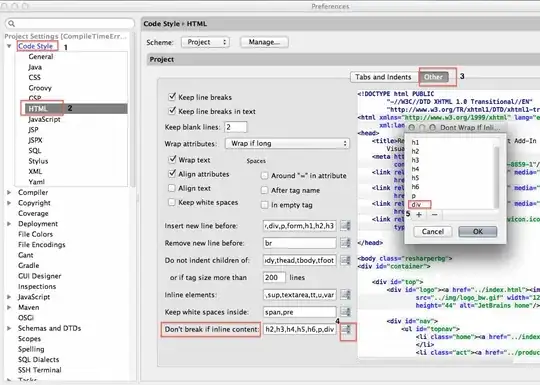
Task: Click Cancel in the Dont Wrap dialog
Action: [x=433, y=231]
